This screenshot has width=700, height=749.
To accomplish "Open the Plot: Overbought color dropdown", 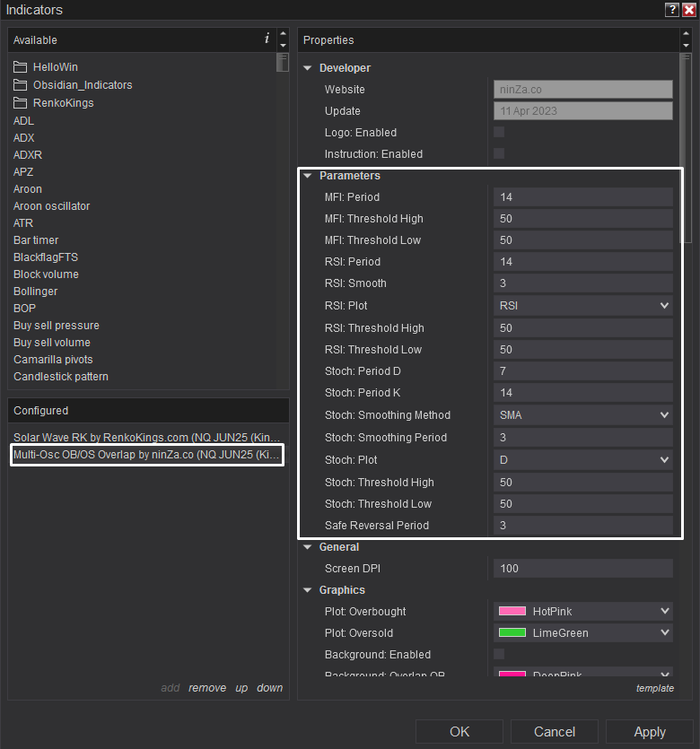I will tap(583, 611).
